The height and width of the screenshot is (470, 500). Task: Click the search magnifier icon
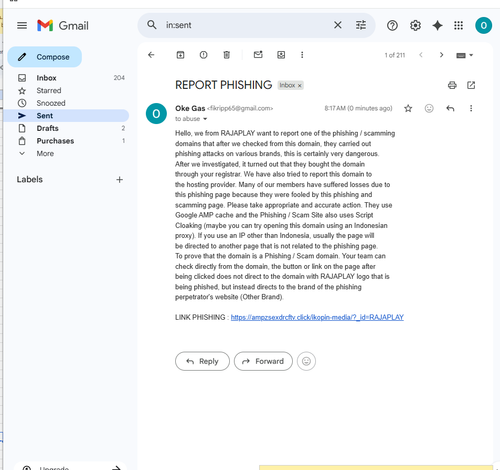tap(152, 25)
